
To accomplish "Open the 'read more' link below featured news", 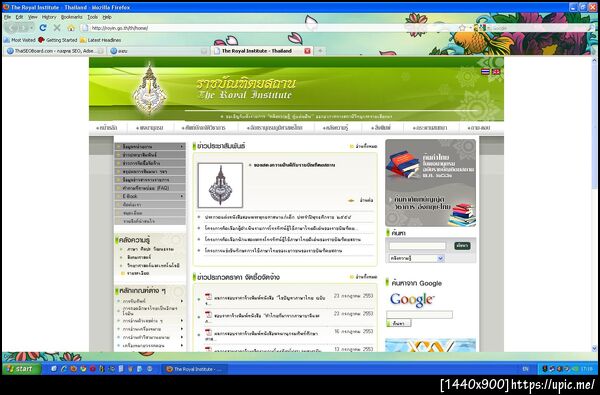I will click(x=361, y=200).
